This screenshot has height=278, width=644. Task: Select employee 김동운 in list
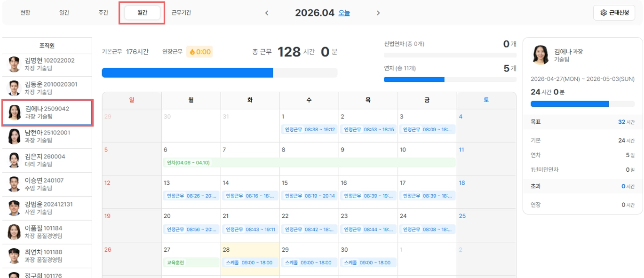[x=47, y=88]
